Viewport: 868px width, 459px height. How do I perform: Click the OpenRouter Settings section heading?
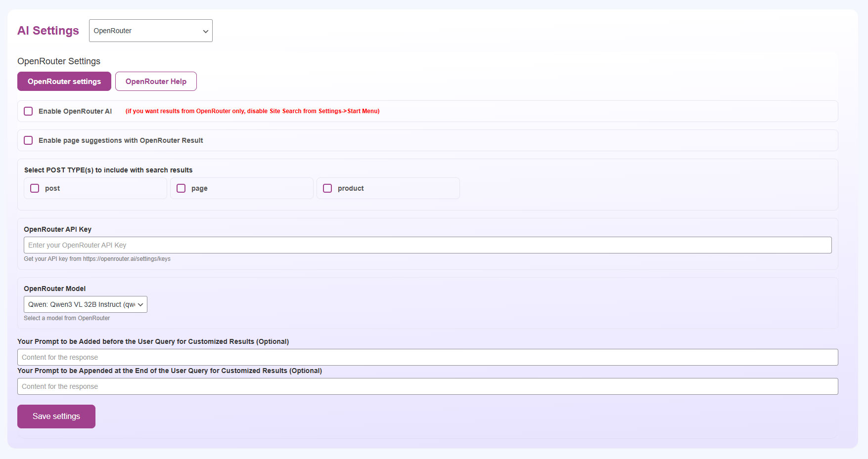[x=59, y=61]
